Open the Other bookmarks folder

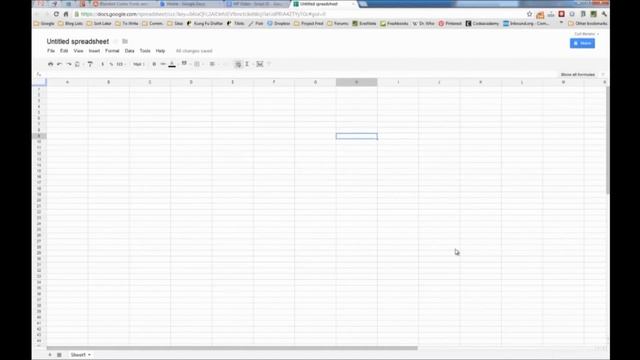pos(588,24)
